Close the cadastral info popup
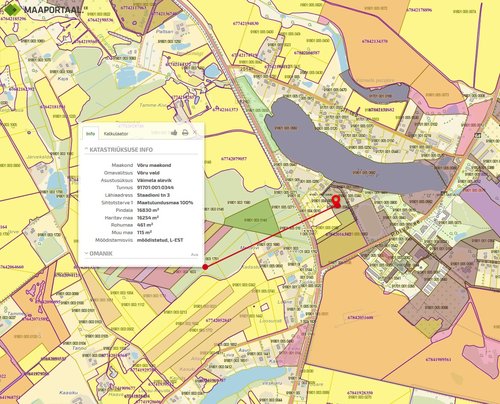This screenshot has height=404, width=500. point(195,132)
